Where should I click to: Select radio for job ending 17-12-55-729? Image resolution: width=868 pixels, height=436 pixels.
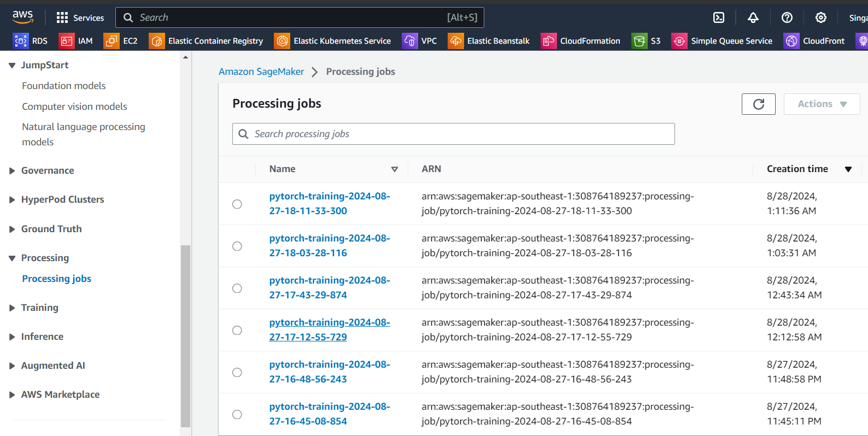pos(237,330)
